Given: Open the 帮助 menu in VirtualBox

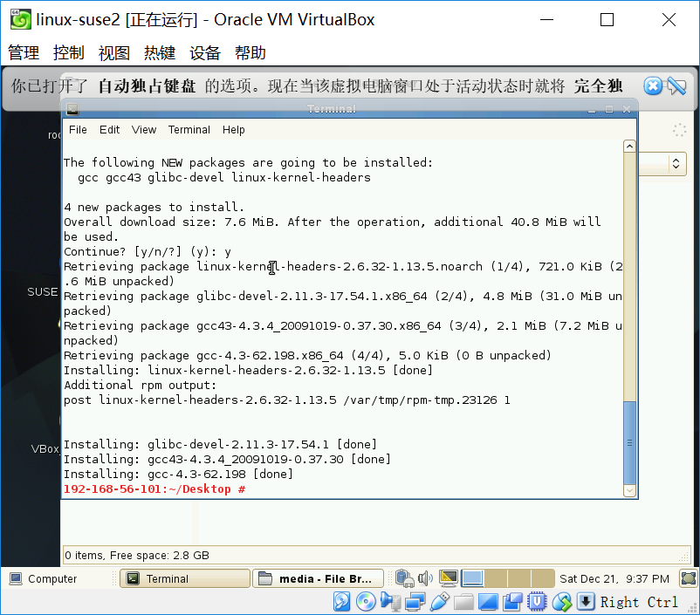Looking at the screenshot, I should coord(250,52).
